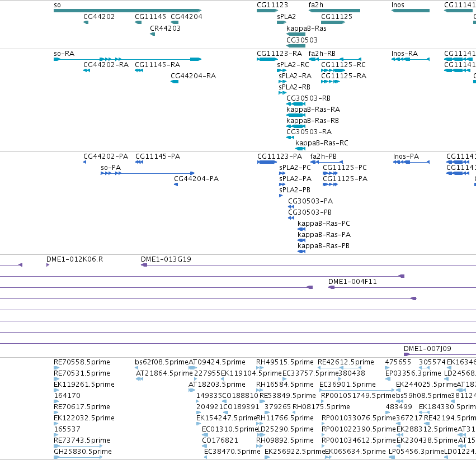
Task: Open the RE42612.5prime EST label
Action: pyautogui.click(x=346, y=362)
